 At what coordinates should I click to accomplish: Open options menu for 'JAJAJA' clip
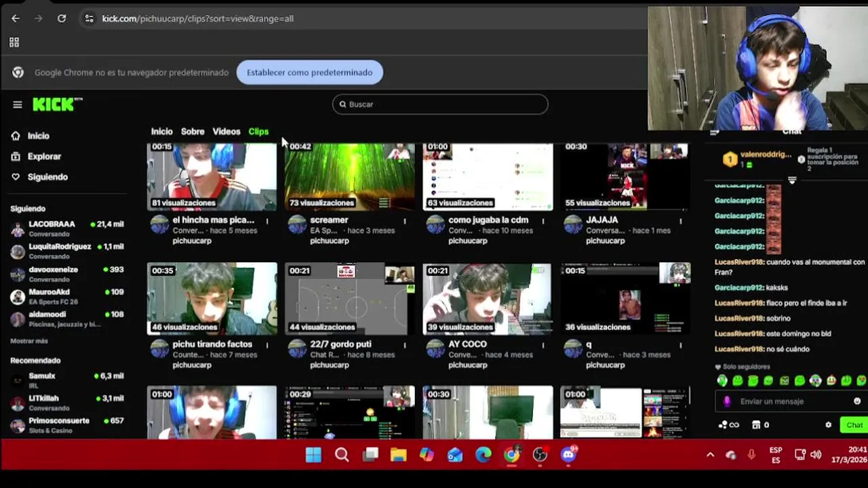(680, 221)
